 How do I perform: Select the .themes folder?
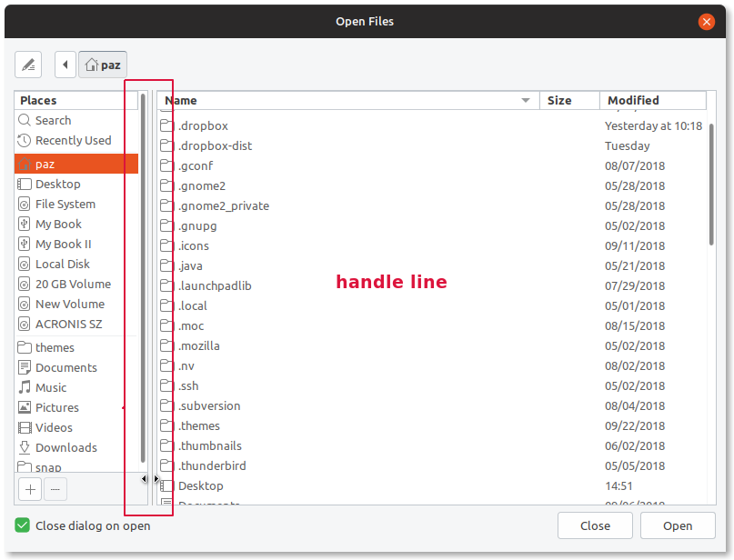(x=431, y=425)
